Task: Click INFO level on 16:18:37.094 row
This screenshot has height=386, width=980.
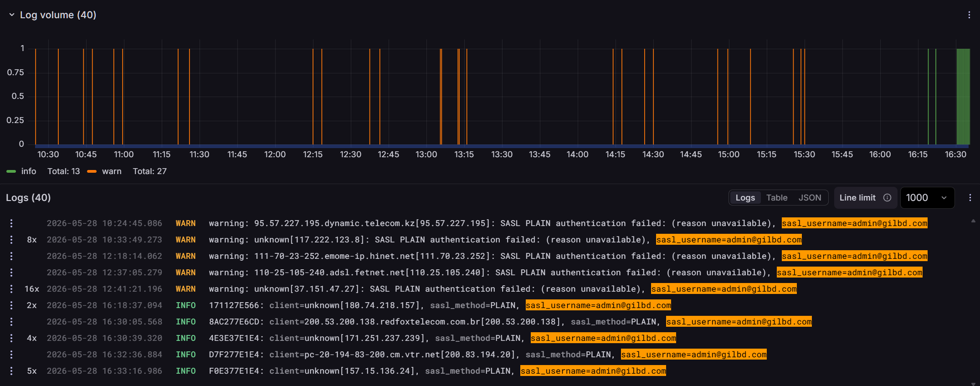Action: (186, 305)
